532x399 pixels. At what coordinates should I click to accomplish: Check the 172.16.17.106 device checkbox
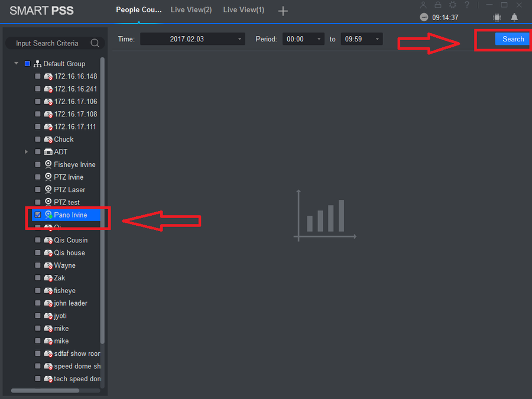coord(38,102)
